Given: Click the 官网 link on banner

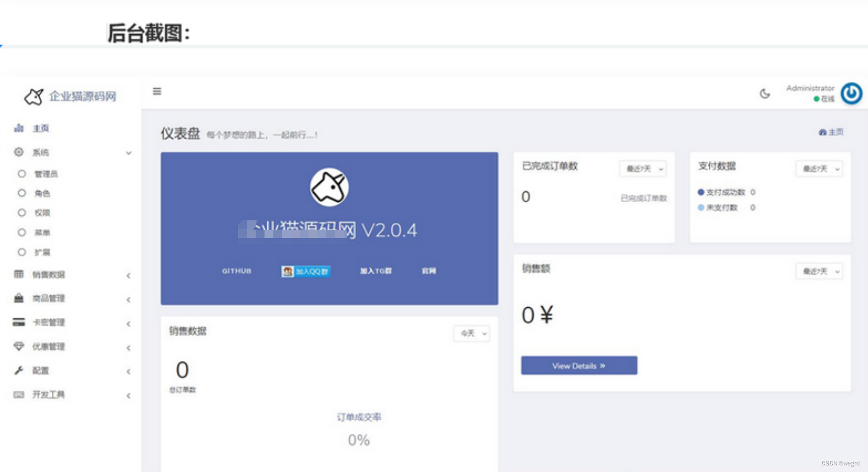Looking at the screenshot, I should click(x=429, y=271).
